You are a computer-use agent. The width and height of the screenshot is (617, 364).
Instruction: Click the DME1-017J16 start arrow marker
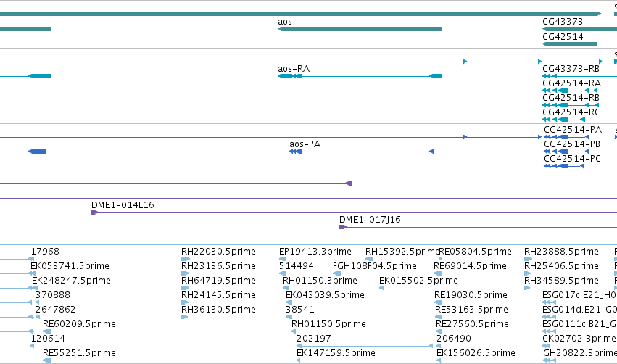click(343, 227)
